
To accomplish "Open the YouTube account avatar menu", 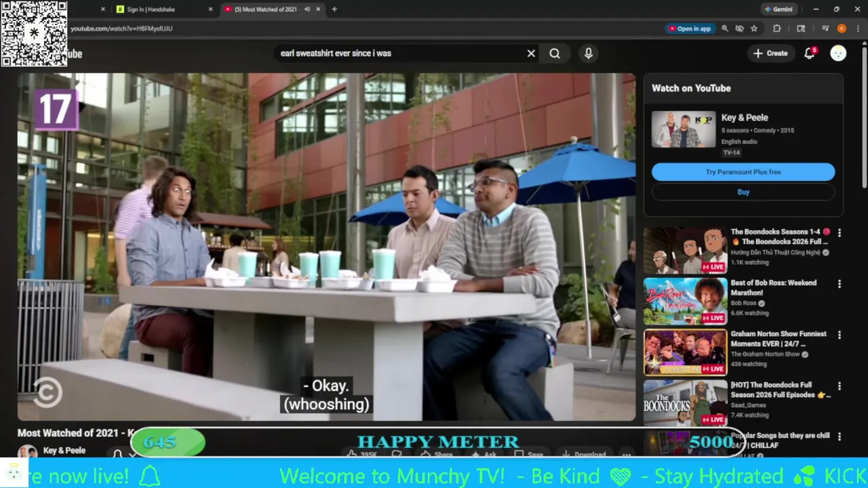I will point(838,54).
